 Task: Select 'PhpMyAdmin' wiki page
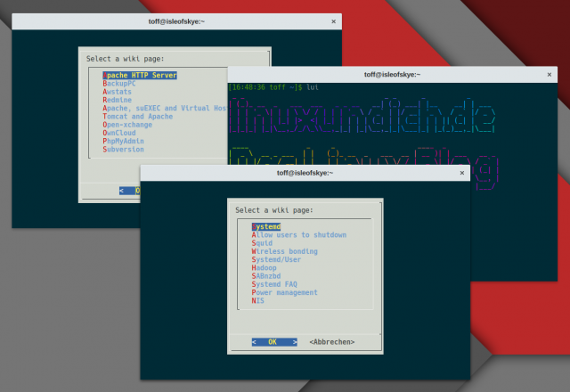click(123, 141)
